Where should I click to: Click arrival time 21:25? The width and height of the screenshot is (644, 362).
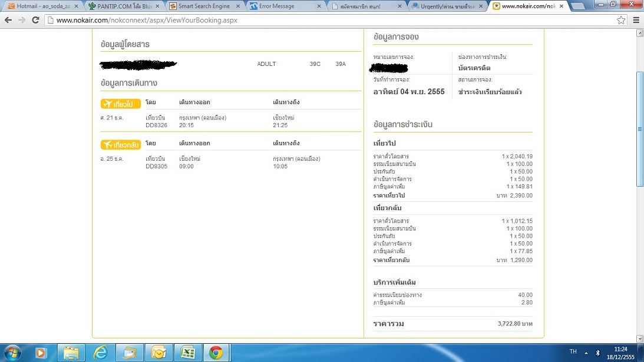(x=280, y=125)
